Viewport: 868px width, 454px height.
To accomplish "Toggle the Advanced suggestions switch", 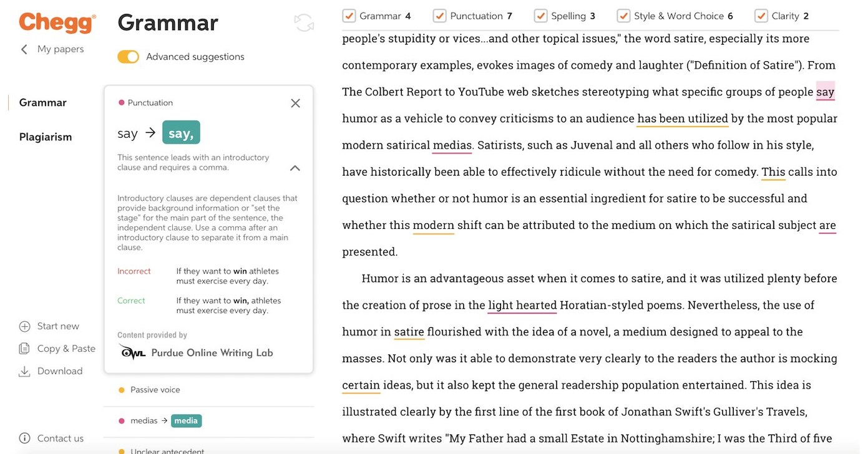I will coord(129,57).
